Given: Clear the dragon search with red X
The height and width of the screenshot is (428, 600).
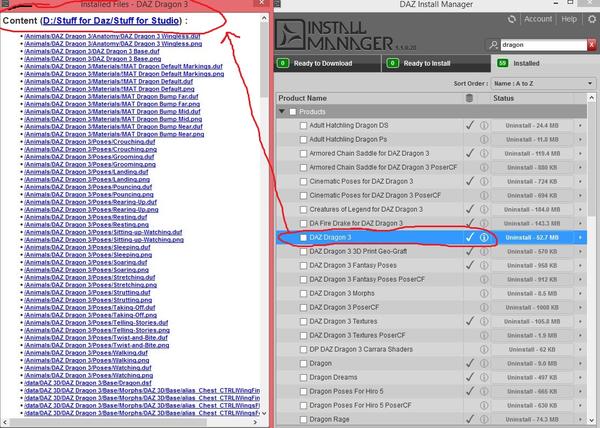Looking at the screenshot, I should (x=592, y=45).
